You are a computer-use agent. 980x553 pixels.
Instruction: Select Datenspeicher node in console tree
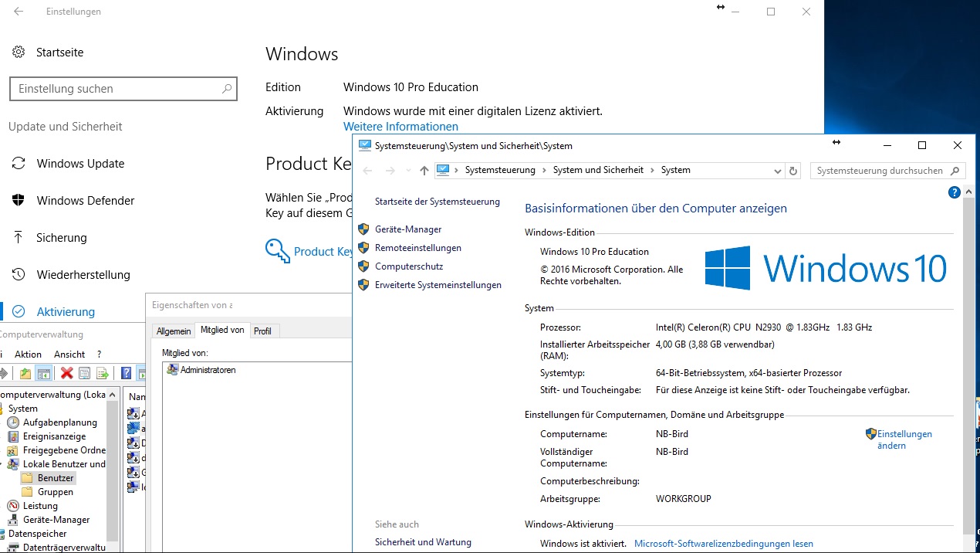pos(37,534)
